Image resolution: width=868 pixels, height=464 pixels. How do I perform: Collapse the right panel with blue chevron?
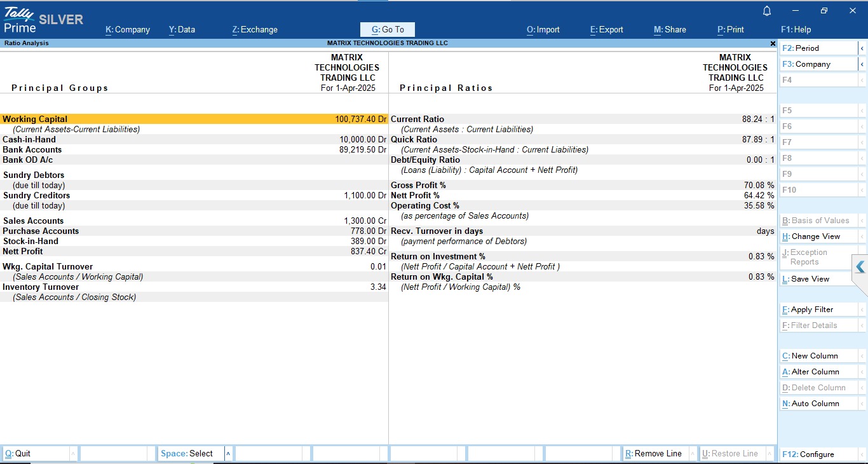tap(860, 268)
